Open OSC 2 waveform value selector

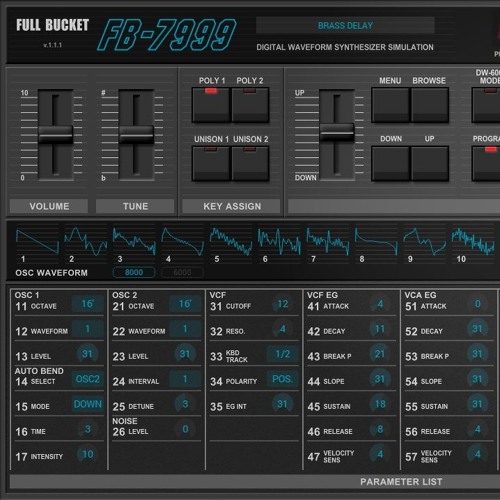pyautogui.click(x=185, y=329)
